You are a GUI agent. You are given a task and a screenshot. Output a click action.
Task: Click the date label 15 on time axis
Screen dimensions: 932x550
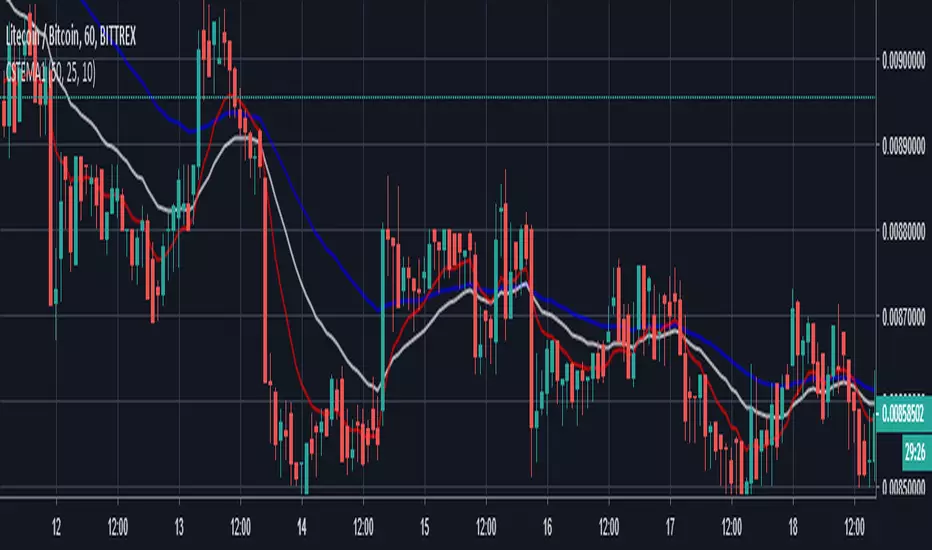pos(424,527)
